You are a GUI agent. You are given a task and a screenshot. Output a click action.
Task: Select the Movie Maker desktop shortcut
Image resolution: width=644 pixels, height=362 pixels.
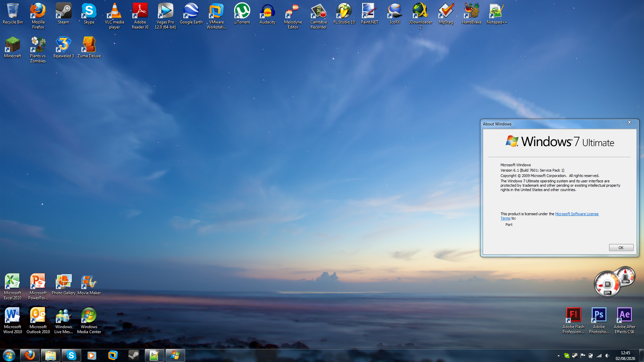point(89,285)
